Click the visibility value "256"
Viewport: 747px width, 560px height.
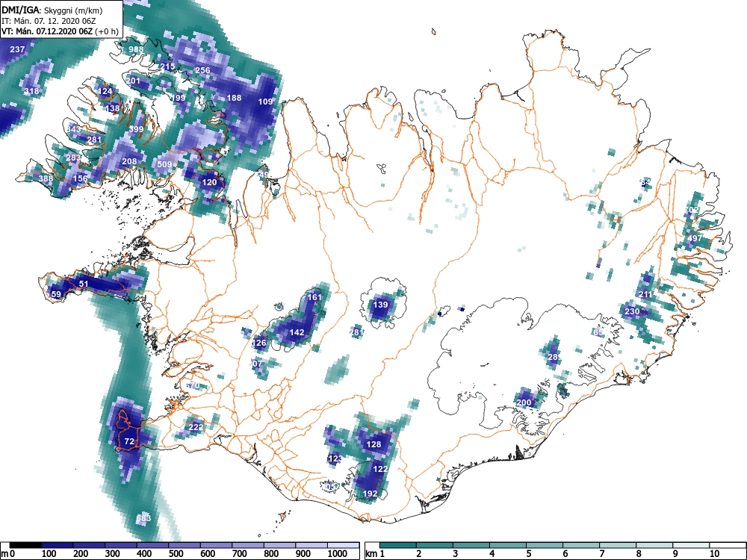[x=202, y=70]
